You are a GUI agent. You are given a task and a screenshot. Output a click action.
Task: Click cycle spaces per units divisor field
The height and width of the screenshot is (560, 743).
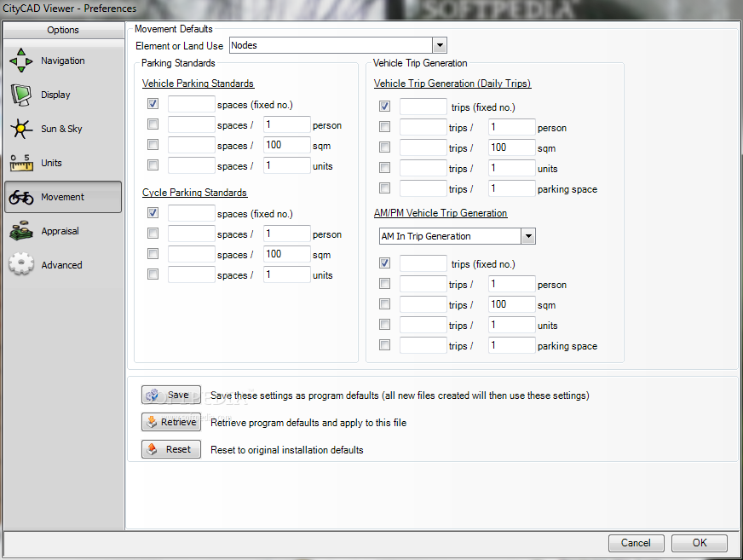pos(286,274)
